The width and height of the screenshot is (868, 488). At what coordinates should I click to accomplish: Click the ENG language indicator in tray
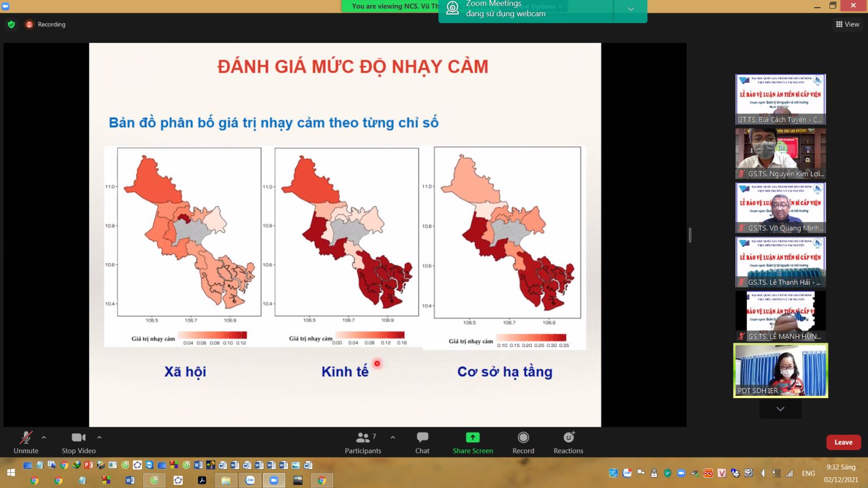[808, 473]
